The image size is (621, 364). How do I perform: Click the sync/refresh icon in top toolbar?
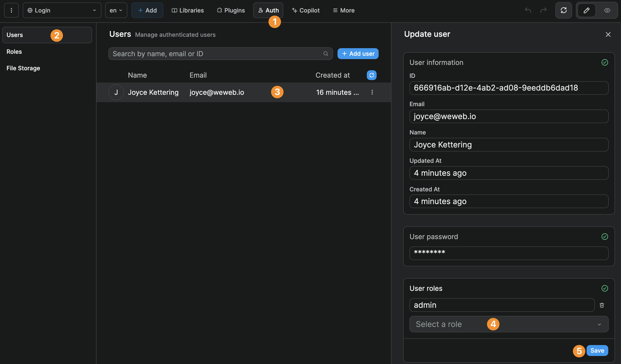point(564,10)
